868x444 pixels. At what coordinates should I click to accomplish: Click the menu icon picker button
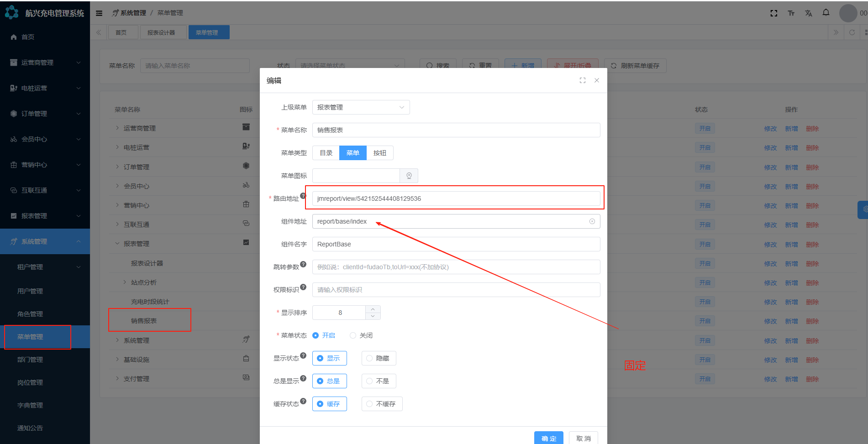tap(409, 176)
